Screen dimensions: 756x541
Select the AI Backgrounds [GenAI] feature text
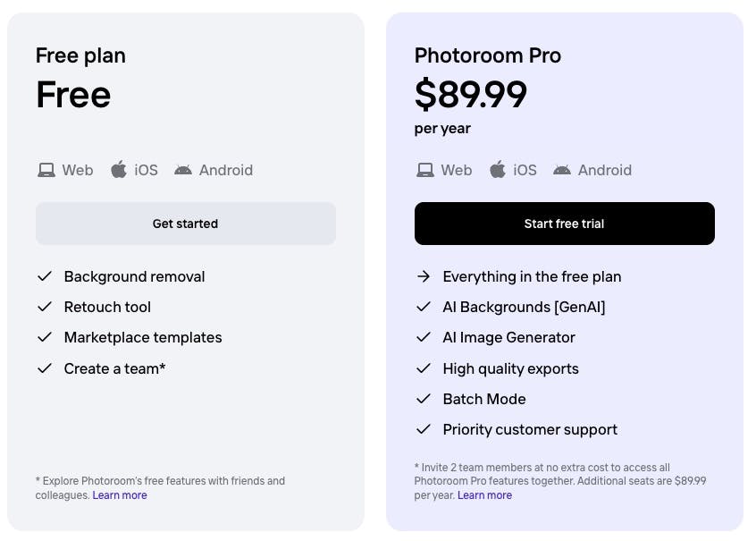pyautogui.click(x=524, y=307)
